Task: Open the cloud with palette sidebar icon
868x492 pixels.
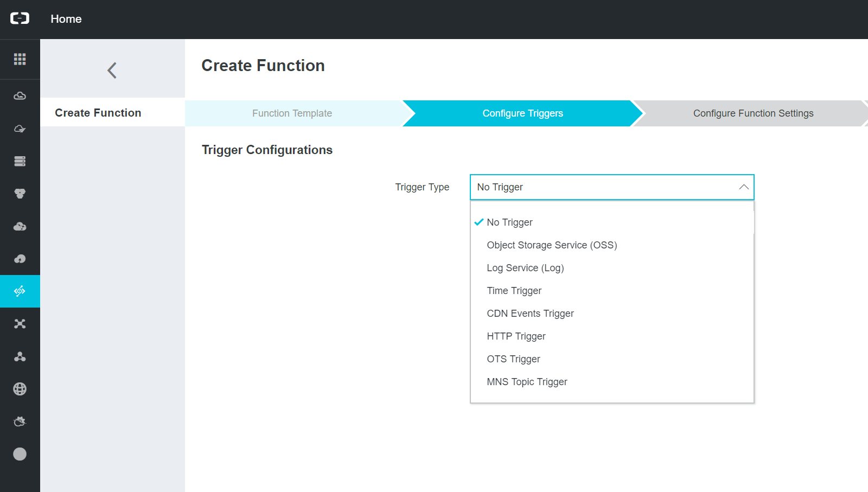Action: (20, 226)
